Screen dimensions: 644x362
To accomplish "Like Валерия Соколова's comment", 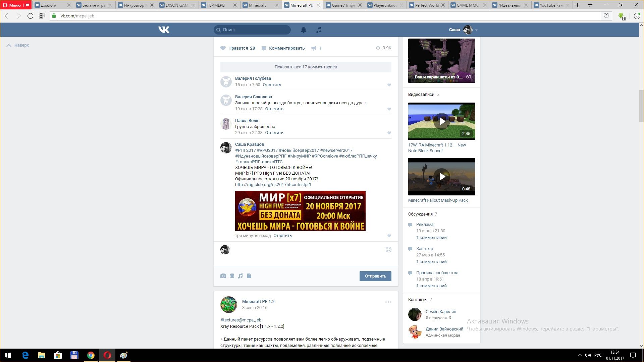I will coord(389,109).
